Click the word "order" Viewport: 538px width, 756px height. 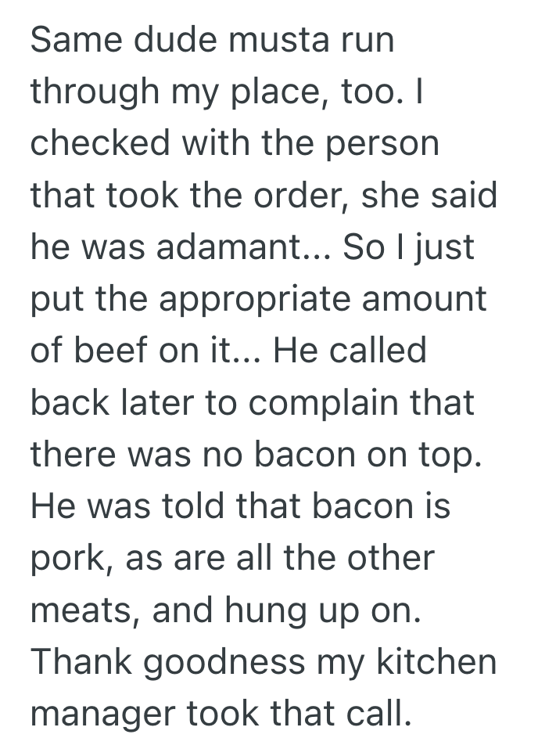point(300,196)
